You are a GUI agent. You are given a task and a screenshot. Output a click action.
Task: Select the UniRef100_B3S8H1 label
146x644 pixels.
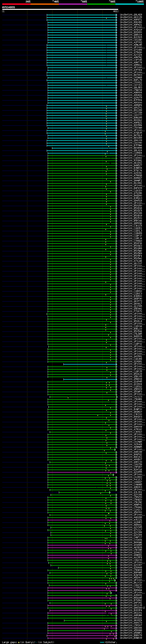[x=131, y=161]
